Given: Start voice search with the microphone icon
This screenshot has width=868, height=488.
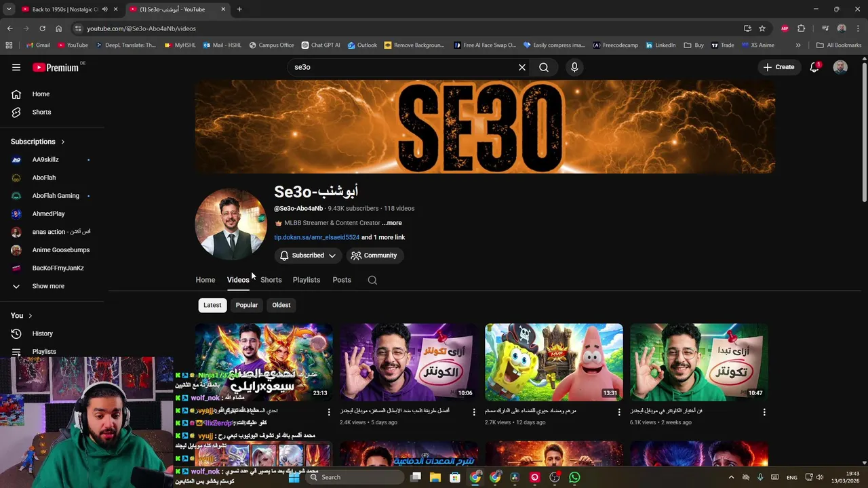Looking at the screenshot, I should pyautogui.click(x=574, y=67).
